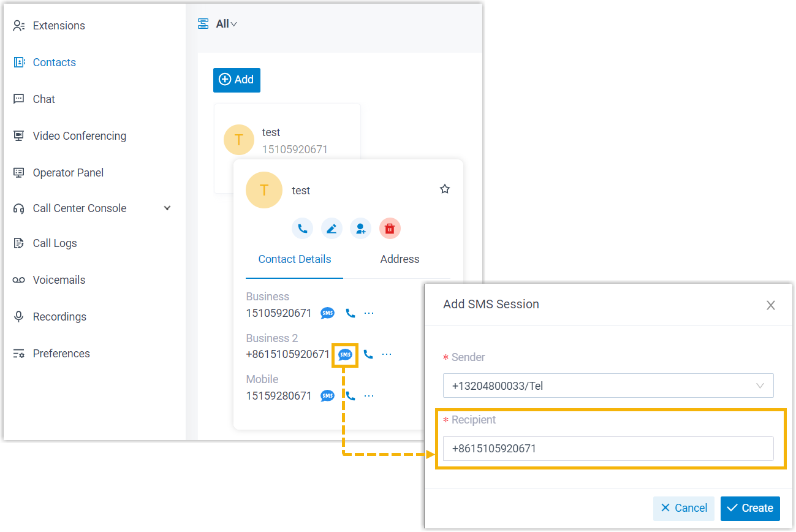
Task: Click the Cancel button in the SMS dialog
Action: coord(683,508)
